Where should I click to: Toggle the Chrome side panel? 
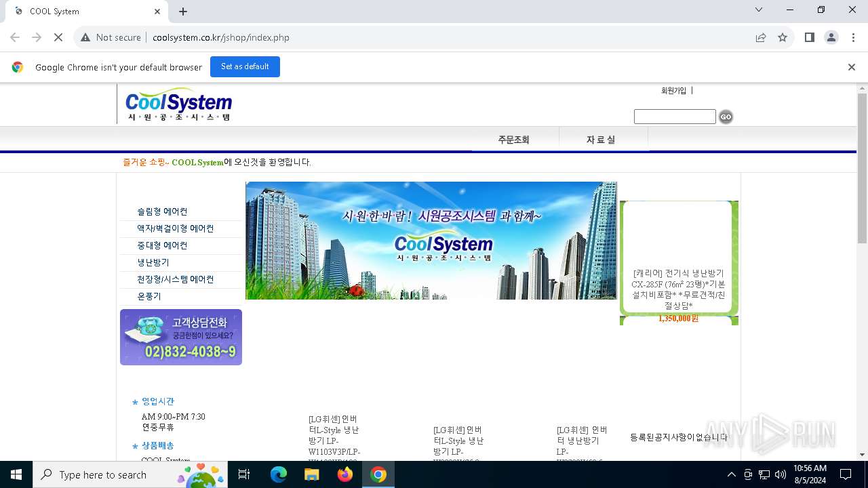809,37
